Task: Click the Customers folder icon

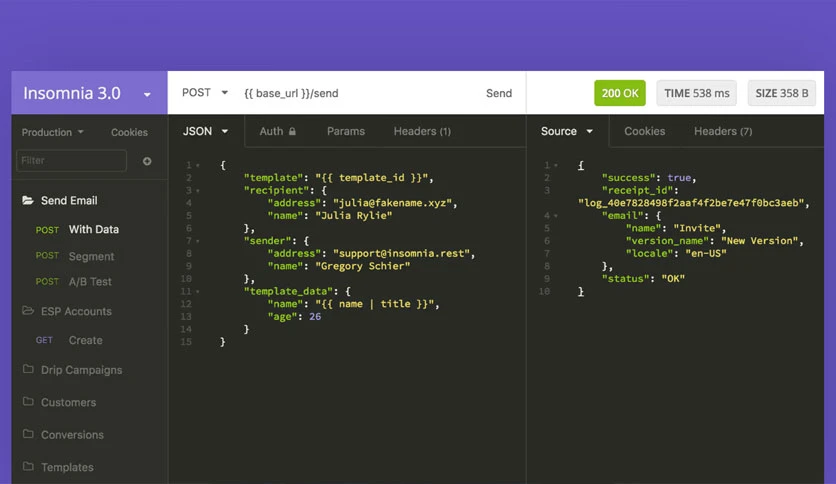Action: click(x=28, y=401)
